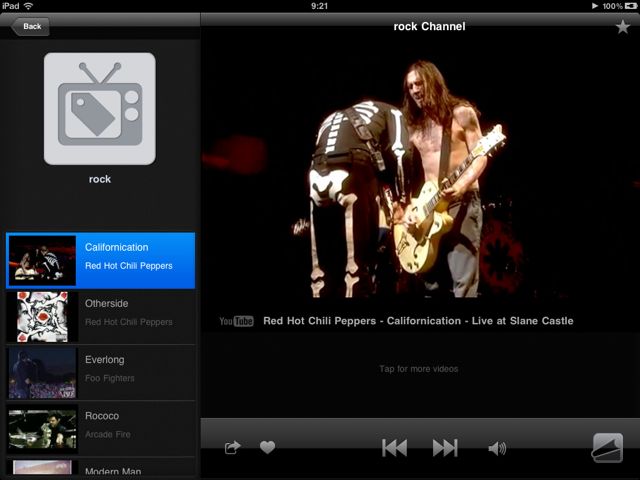Screen dimensions: 640x480
Task: Skip to next track
Action: pyautogui.click(x=445, y=448)
